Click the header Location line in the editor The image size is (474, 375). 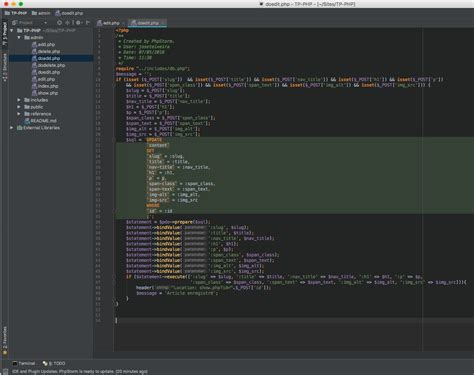pyautogui.click(x=203, y=287)
